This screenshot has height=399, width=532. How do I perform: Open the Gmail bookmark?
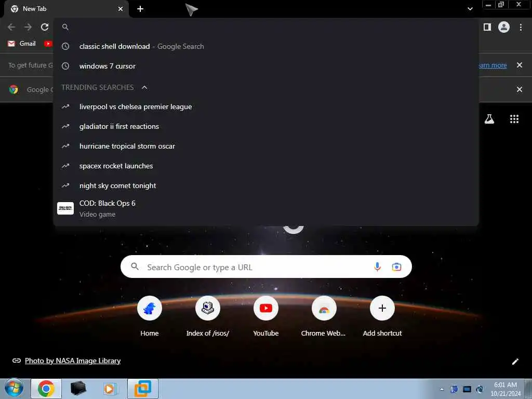coord(22,44)
